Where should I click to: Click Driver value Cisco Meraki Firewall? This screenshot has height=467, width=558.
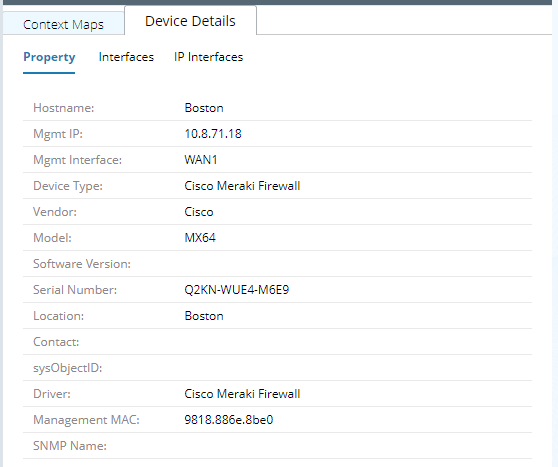242,394
